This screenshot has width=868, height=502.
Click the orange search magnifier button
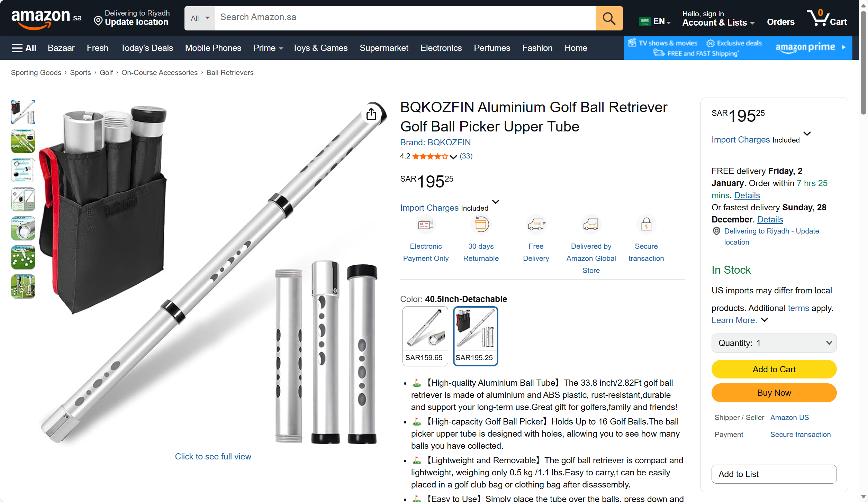pyautogui.click(x=609, y=18)
